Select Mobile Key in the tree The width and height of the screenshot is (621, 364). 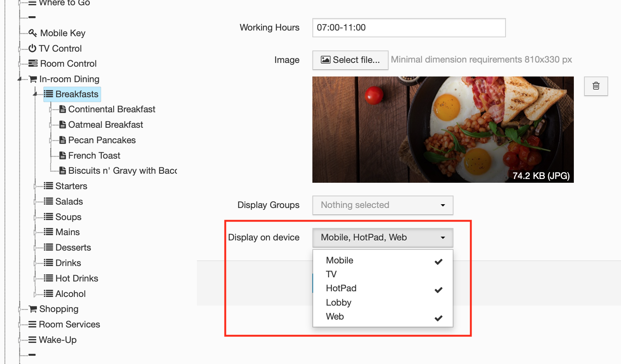coord(63,33)
